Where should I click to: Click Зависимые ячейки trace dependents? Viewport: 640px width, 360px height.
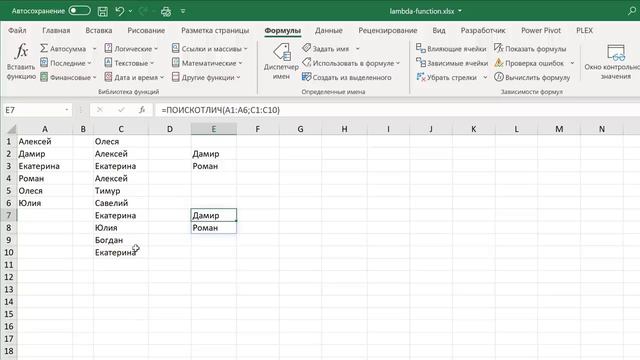pyautogui.click(x=452, y=63)
